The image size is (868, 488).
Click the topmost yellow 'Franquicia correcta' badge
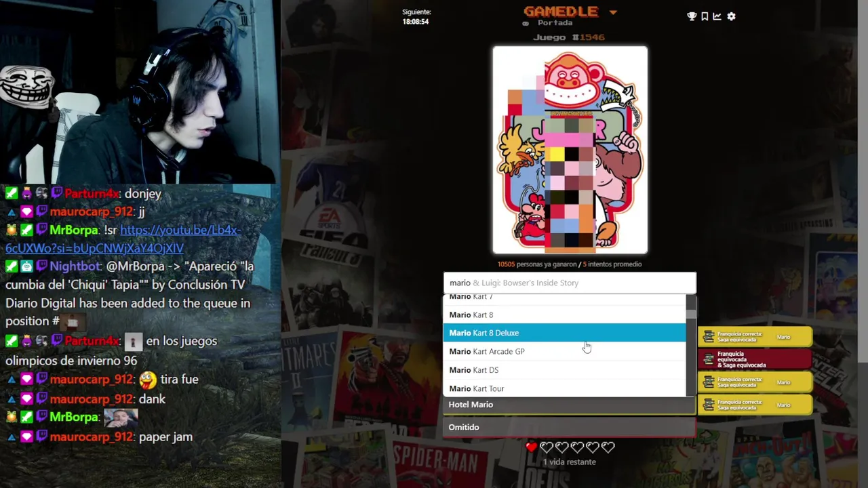tap(755, 337)
